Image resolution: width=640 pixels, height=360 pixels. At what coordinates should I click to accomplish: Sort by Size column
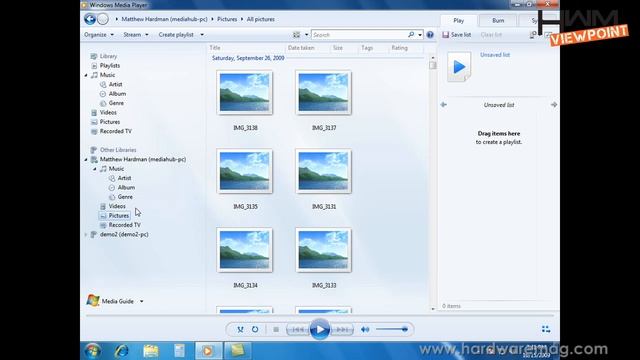338,48
